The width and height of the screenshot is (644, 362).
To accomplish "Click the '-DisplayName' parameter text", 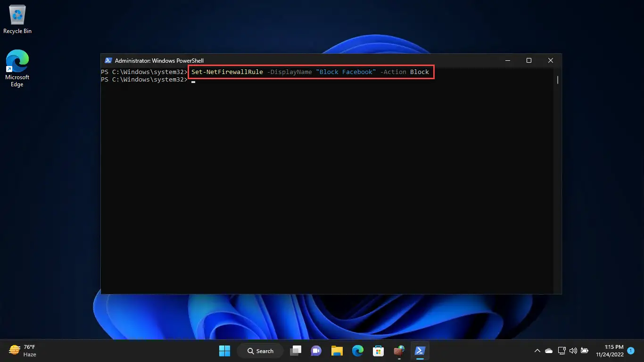I will pos(289,72).
